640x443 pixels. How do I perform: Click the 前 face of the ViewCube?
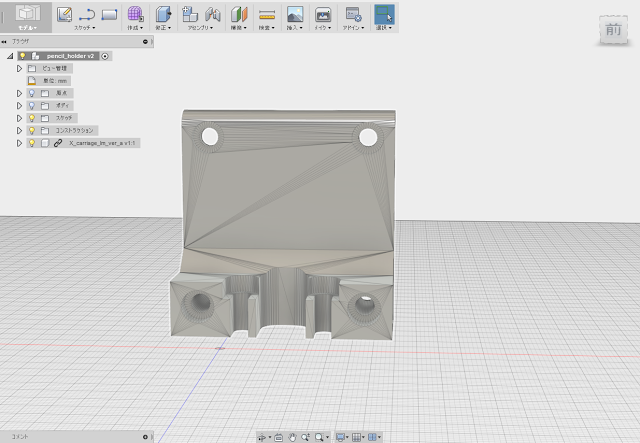[x=613, y=30]
